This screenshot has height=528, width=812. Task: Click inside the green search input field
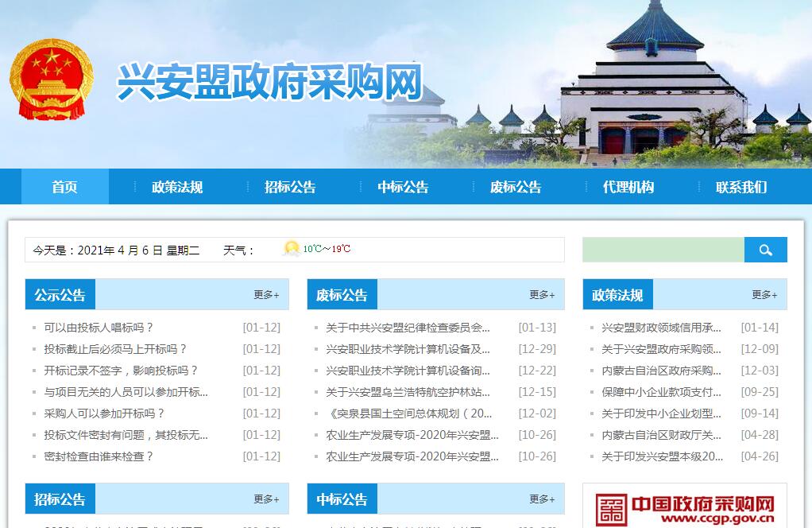click(663, 250)
